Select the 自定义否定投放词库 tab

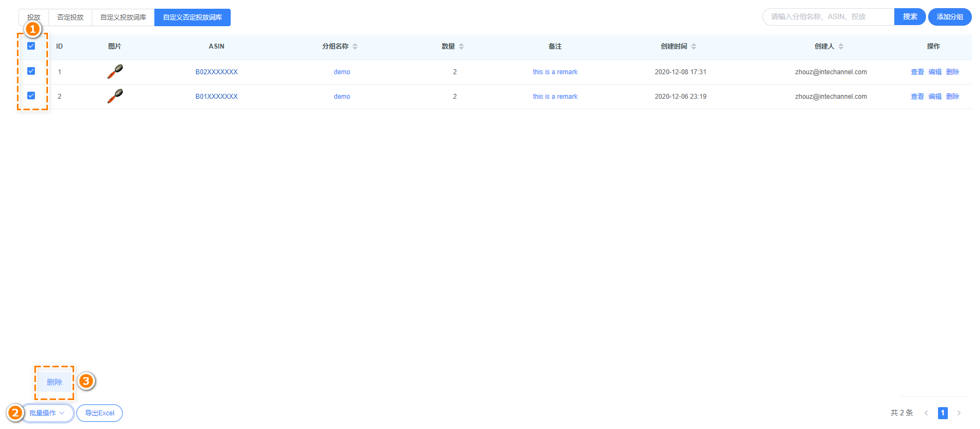[x=193, y=17]
